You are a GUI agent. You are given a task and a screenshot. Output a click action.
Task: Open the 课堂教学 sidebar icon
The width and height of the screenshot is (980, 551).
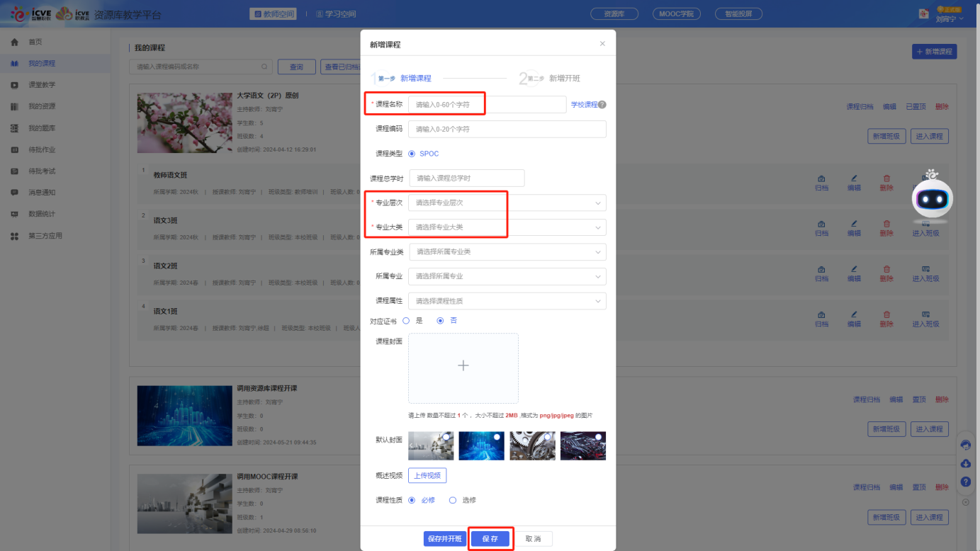(x=14, y=85)
